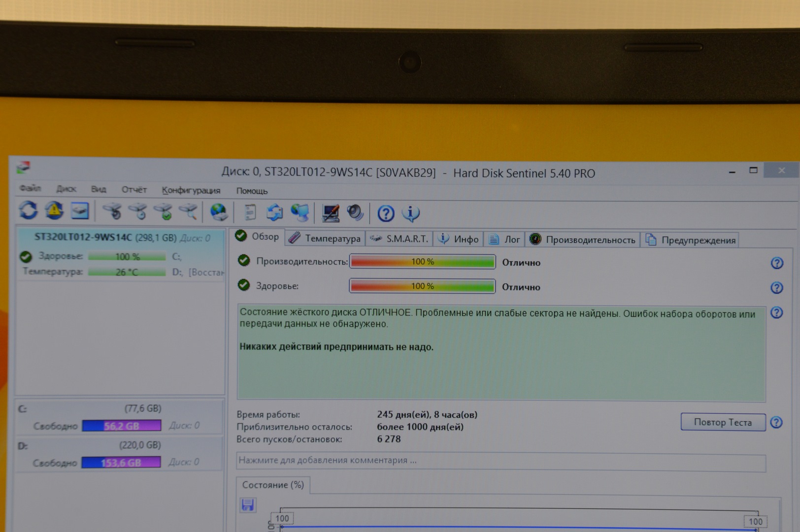This screenshot has height=532, width=800.
Task: Switch to the S.M.A.R.T. tab
Action: pyautogui.click(x=400, y=239)
